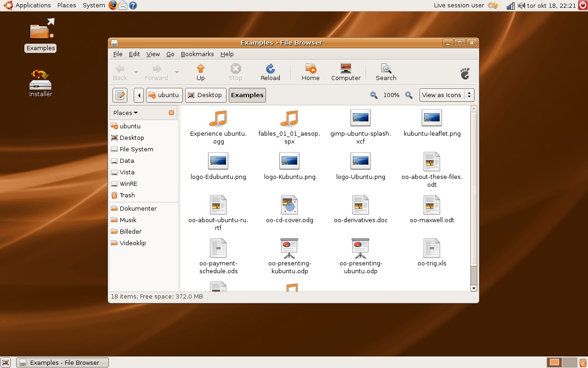Click the show desktop button
The width and height of the screenshot is (588, 368).
(6, 362)
